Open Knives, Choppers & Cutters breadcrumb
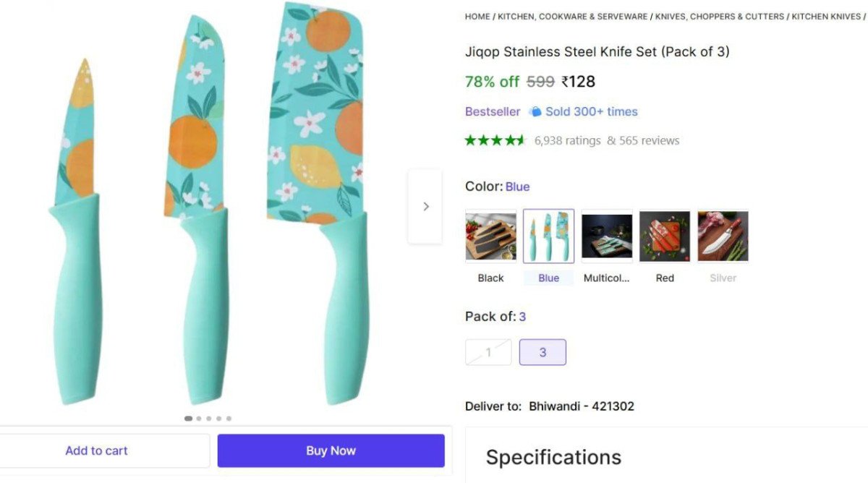Screen dimensions: 868x483 (x=719, y=17)
